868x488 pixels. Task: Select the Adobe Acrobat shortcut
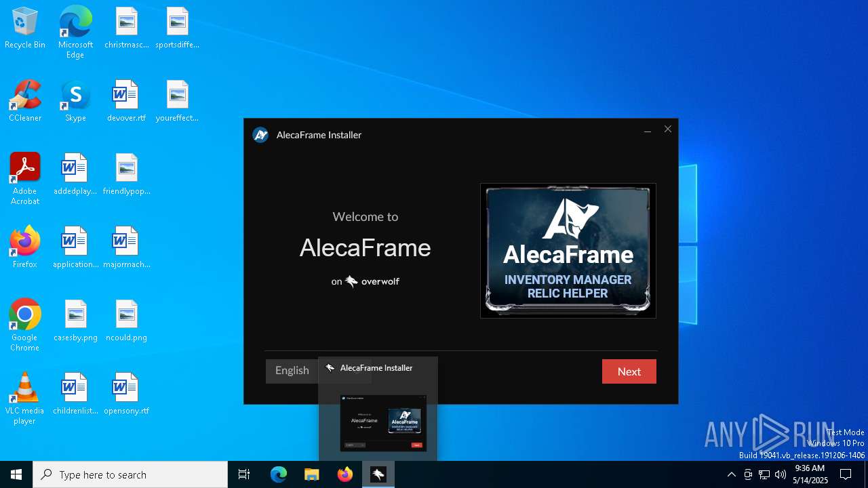coord(25,178)
